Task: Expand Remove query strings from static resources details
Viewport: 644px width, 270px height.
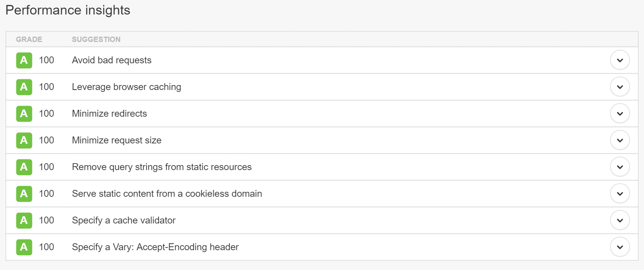Action: pos(620,167)
